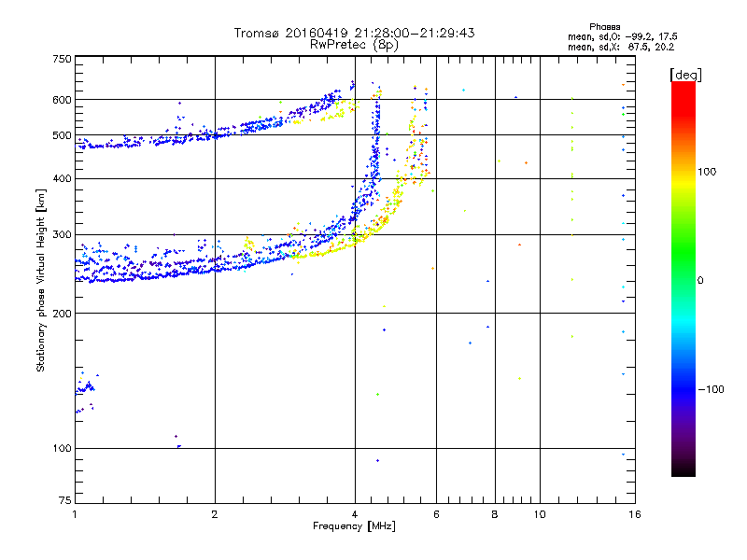This screenshot has width=747, height=560.
Task: Click the 'Frequency [MHz]' axis label
Action: click(x=354, y=526)
